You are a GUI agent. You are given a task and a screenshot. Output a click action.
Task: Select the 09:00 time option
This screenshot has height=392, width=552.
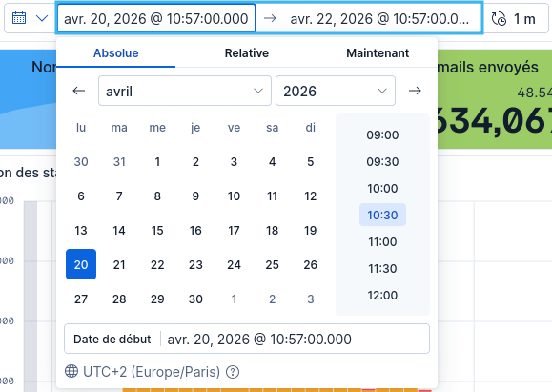(382, 134)
